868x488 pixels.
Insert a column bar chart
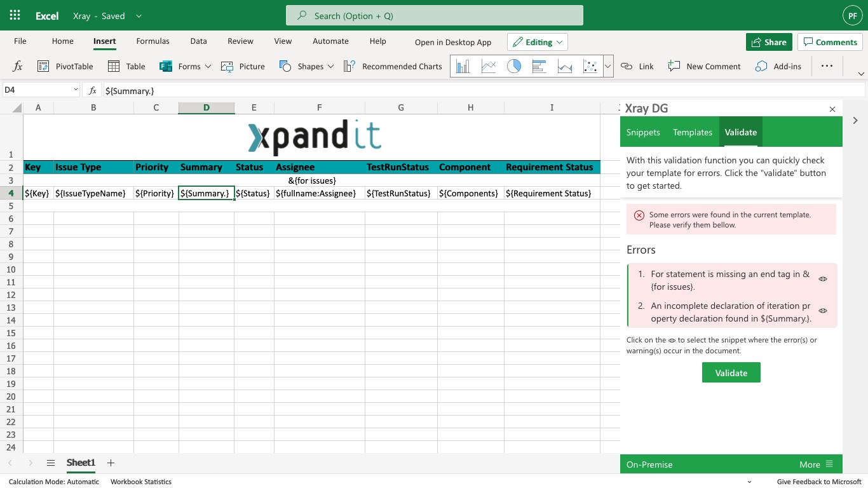463,66
